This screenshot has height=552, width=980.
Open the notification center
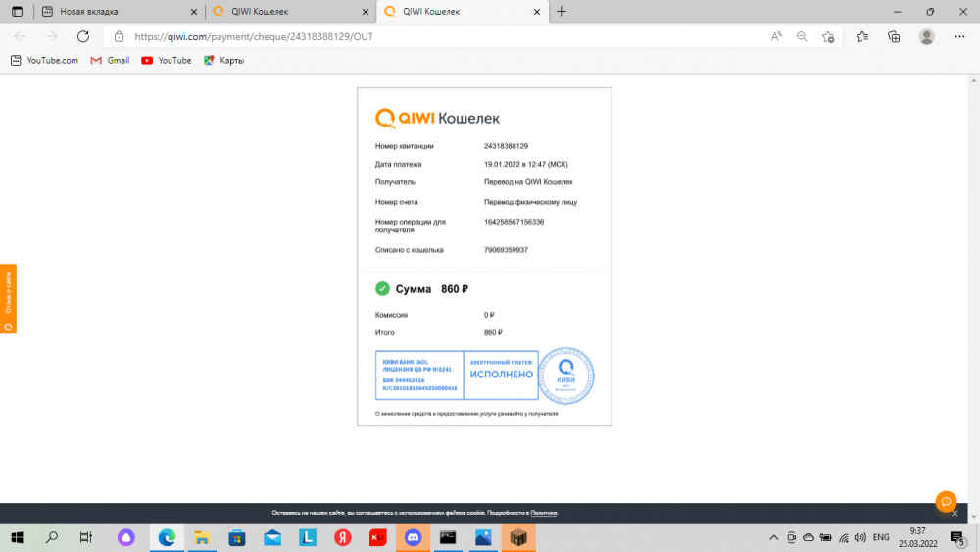[958, 537]
